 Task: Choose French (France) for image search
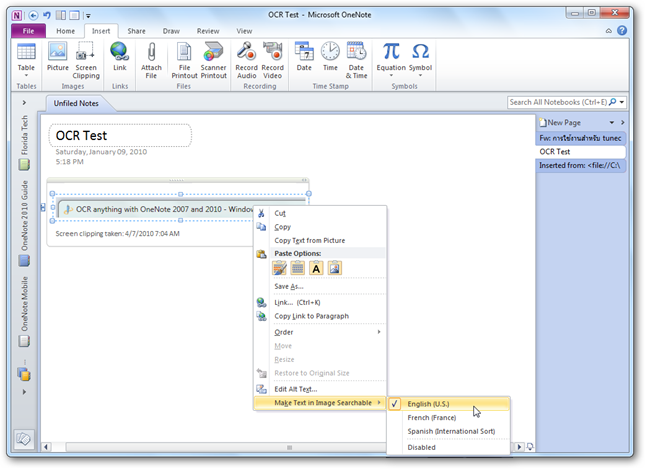coord(449,418)
